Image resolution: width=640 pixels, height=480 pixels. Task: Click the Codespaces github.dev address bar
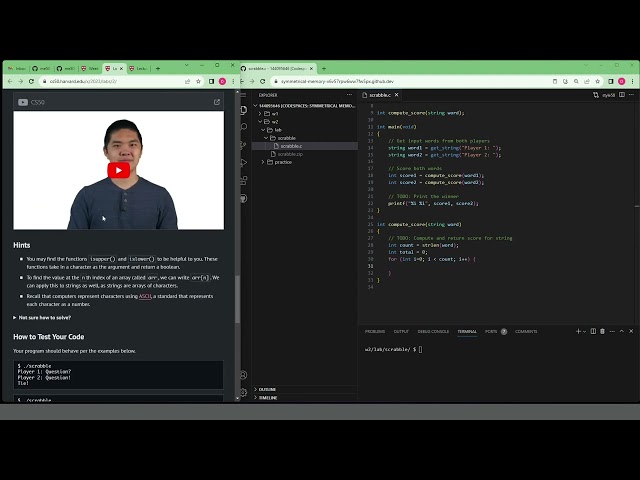pyautogui.click(x=410, y=81)
